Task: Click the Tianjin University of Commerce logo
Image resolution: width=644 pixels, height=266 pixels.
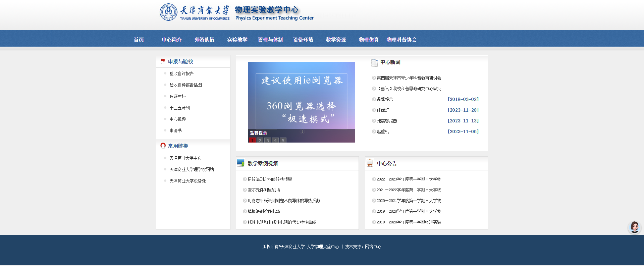Action: coord(195,12)
